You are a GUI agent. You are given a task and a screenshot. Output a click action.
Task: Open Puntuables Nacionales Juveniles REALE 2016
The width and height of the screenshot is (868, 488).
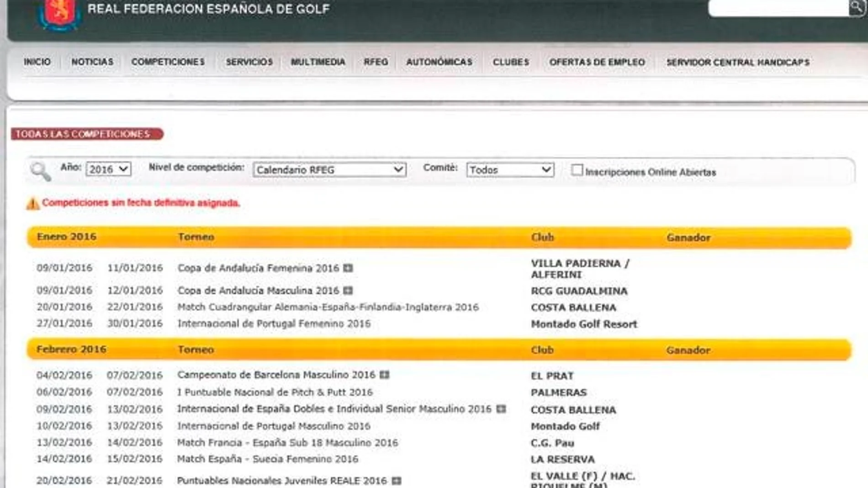(282, 481)
